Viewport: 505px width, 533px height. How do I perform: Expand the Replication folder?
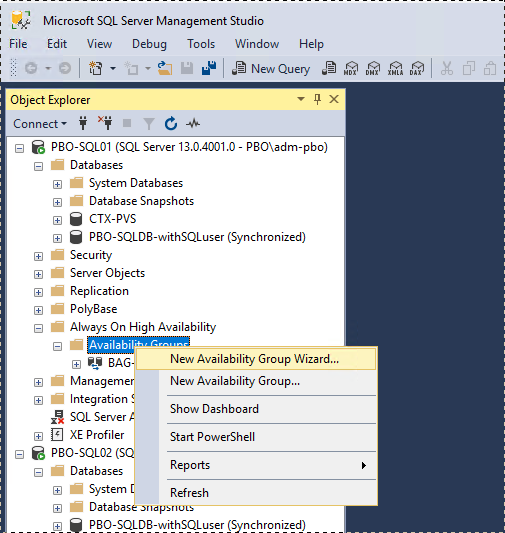point(38,293)
